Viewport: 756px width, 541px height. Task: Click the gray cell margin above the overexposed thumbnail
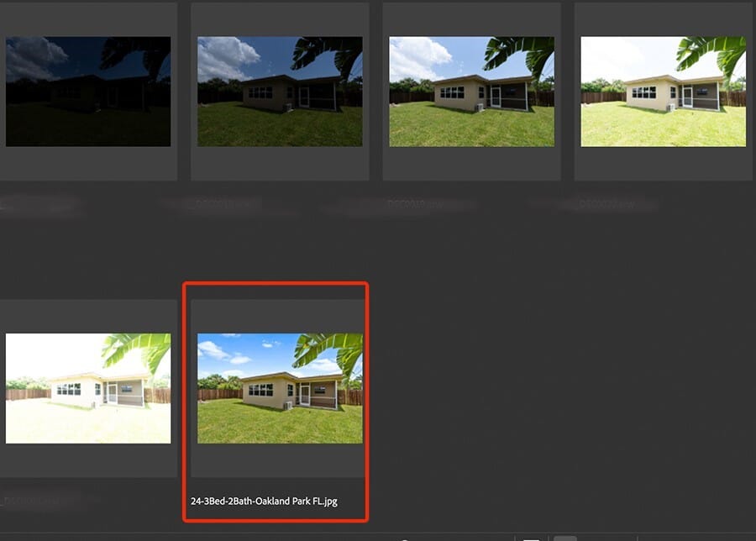[x=88, y=315]
